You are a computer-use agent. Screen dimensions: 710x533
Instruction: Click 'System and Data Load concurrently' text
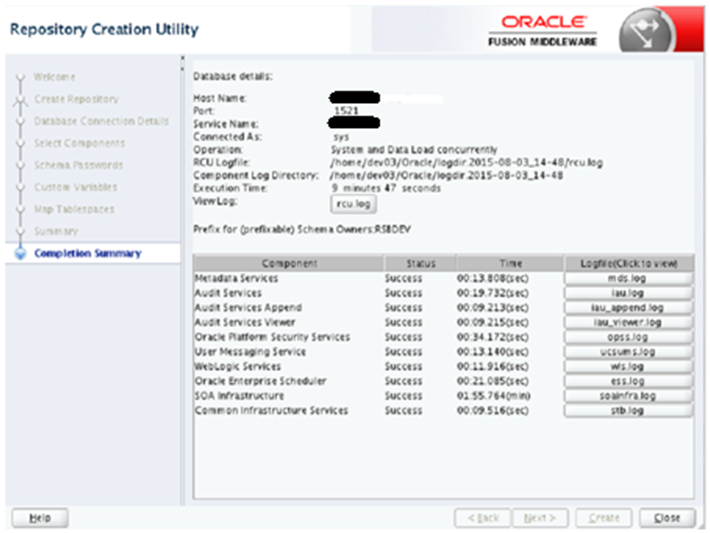point(414,149)
